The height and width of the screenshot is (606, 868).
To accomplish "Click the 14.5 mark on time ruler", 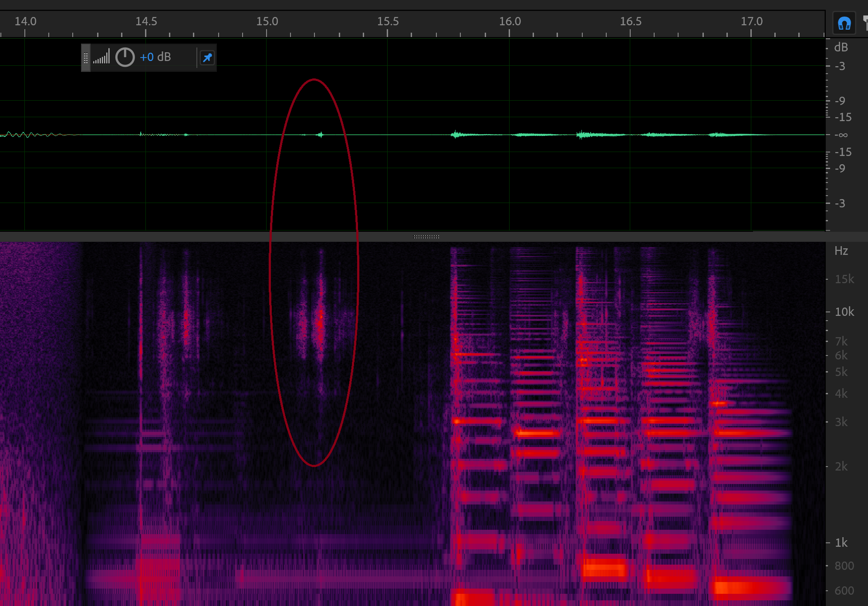I will click(146, 21).
